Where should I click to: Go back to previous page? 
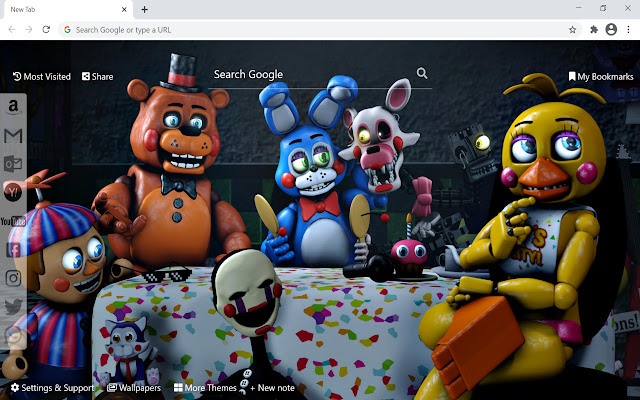[12, 29]
